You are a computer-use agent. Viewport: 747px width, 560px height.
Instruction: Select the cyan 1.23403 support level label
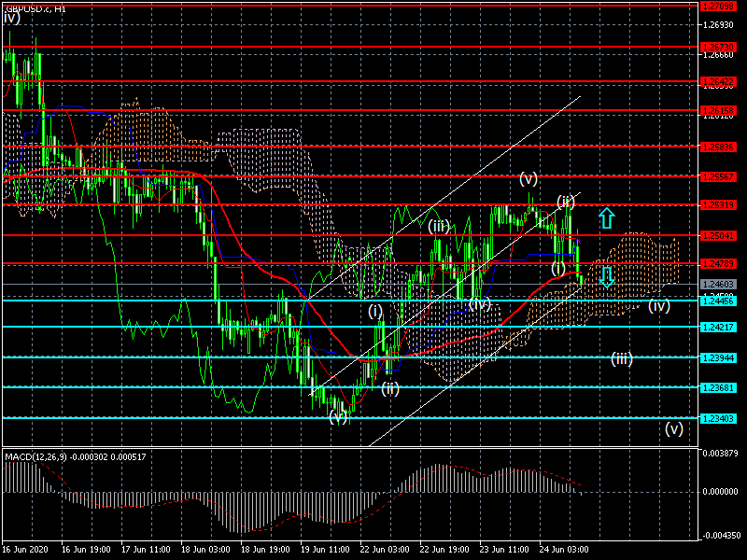tap(718, 418)
